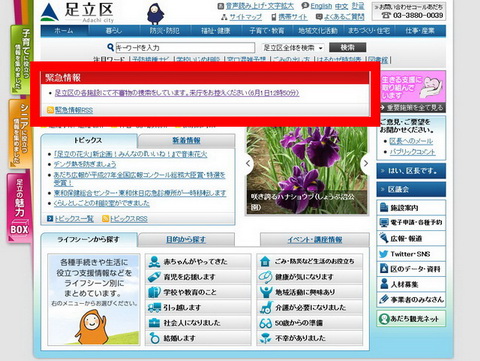Open the あだち観光ネット banner
The height and width of the screenshot is (361, 480).
coord(411,319)
